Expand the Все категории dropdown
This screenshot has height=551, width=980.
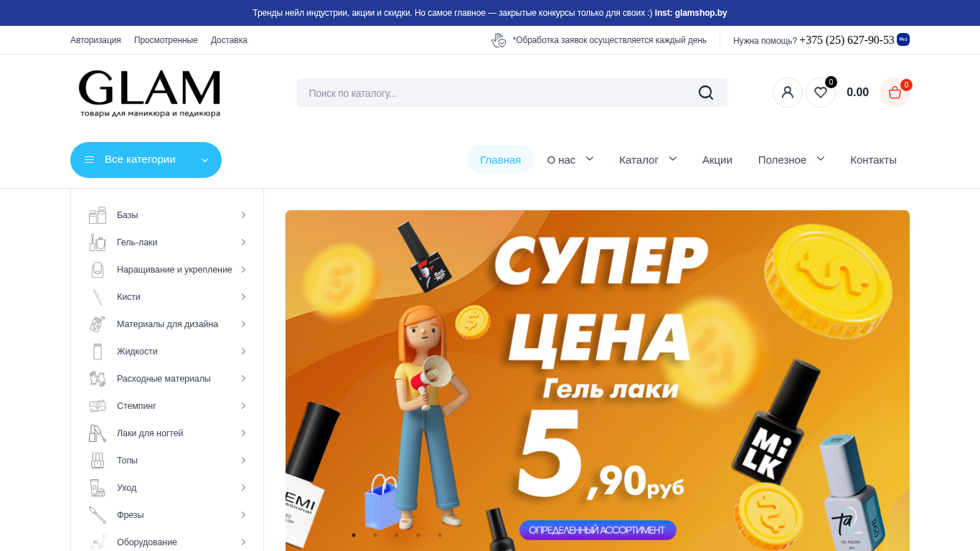(x=146, y=160)
